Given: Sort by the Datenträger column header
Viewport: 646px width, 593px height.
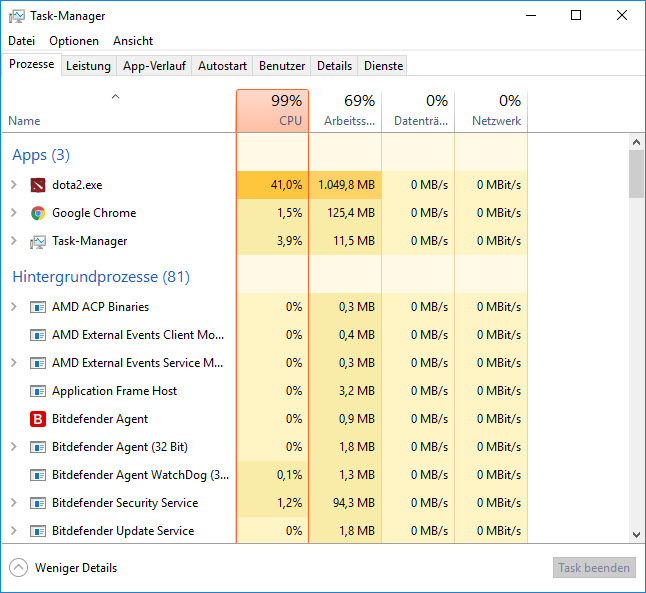Looking at the screenshot, I should coord(418,111).
